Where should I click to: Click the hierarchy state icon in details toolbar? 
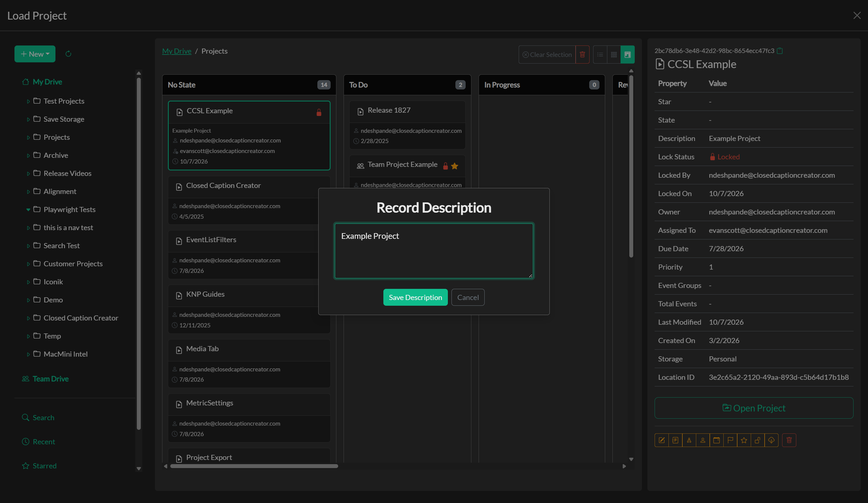689,440
